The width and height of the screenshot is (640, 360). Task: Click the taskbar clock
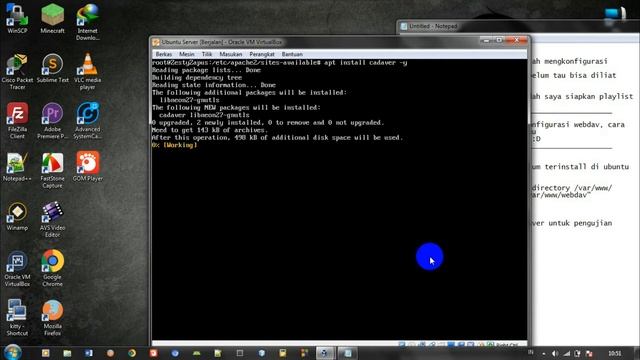[x=615, y=353]
